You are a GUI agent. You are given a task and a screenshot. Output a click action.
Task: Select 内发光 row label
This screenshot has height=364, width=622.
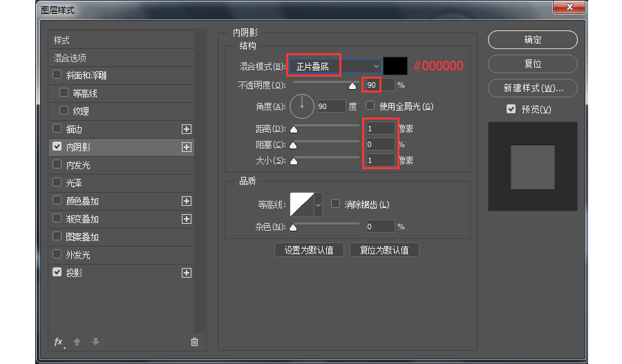[78, 165]
